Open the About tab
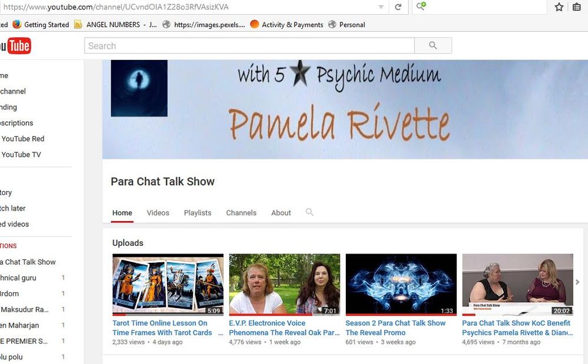 pos(281,213)
